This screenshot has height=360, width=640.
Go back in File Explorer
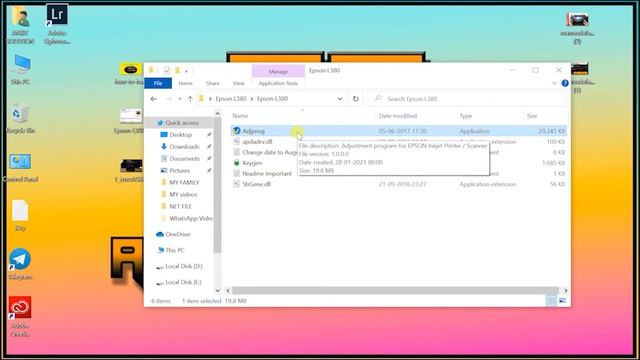pos(153,99)
